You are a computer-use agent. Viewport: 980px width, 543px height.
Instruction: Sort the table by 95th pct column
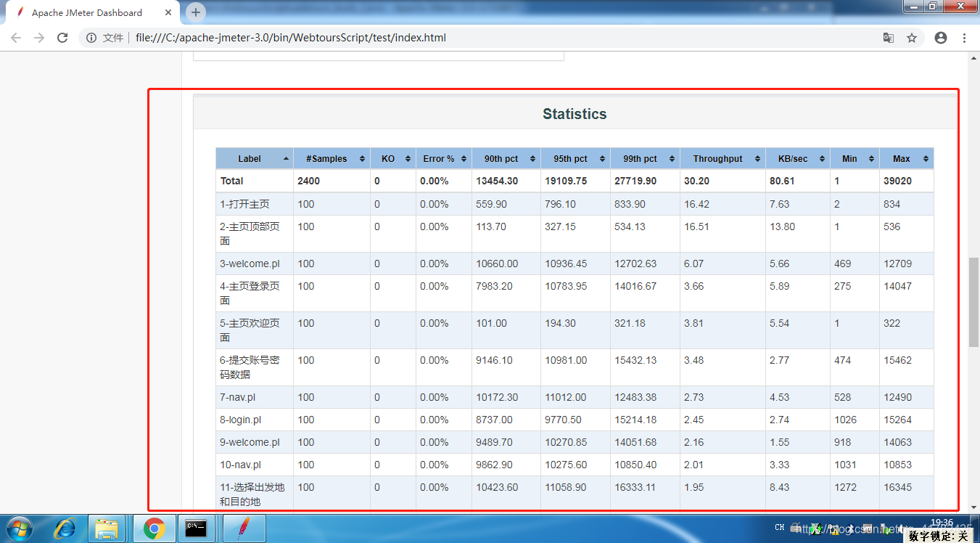[x=575, y=158]
